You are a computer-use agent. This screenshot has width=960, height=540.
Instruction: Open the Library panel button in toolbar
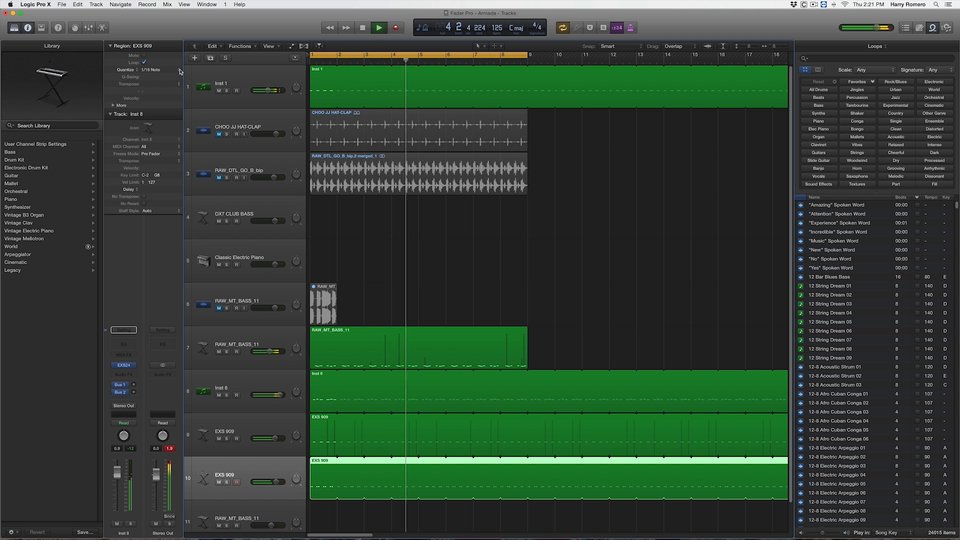[x=14, y=28]
